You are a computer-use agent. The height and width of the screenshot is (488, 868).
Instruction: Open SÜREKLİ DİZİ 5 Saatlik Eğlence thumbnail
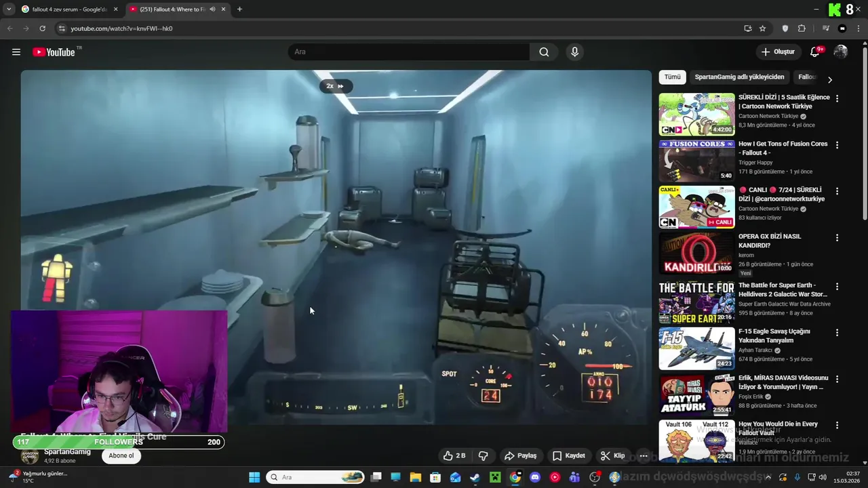696,115
